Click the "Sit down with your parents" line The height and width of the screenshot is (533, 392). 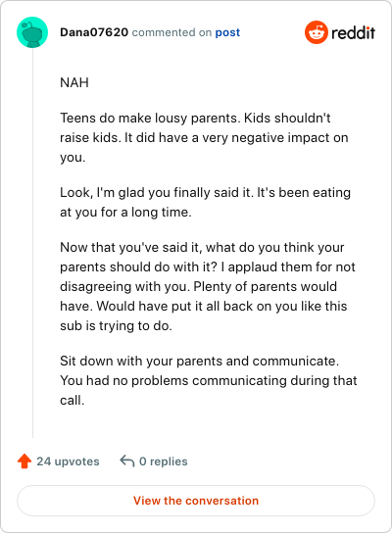click(x=199, y=361)
